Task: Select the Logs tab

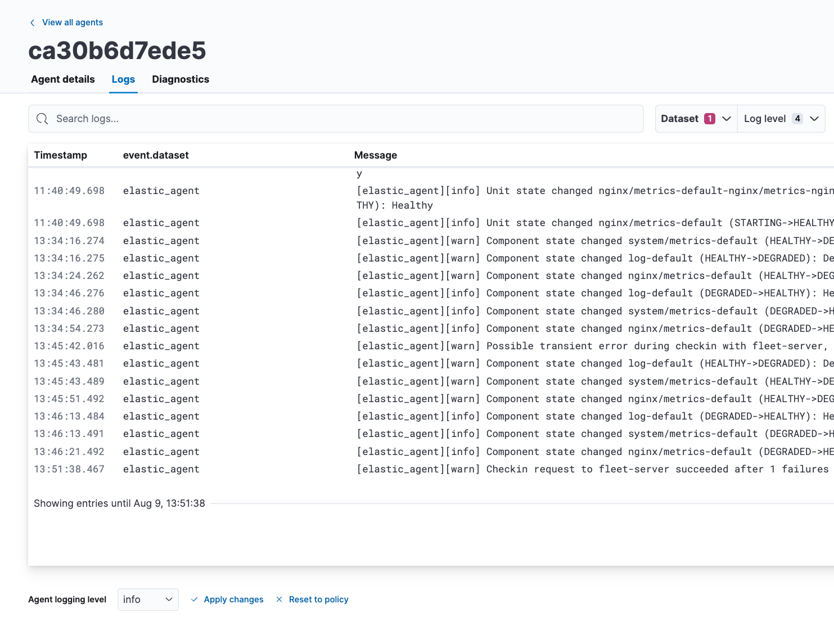Action: click(123, 79)
